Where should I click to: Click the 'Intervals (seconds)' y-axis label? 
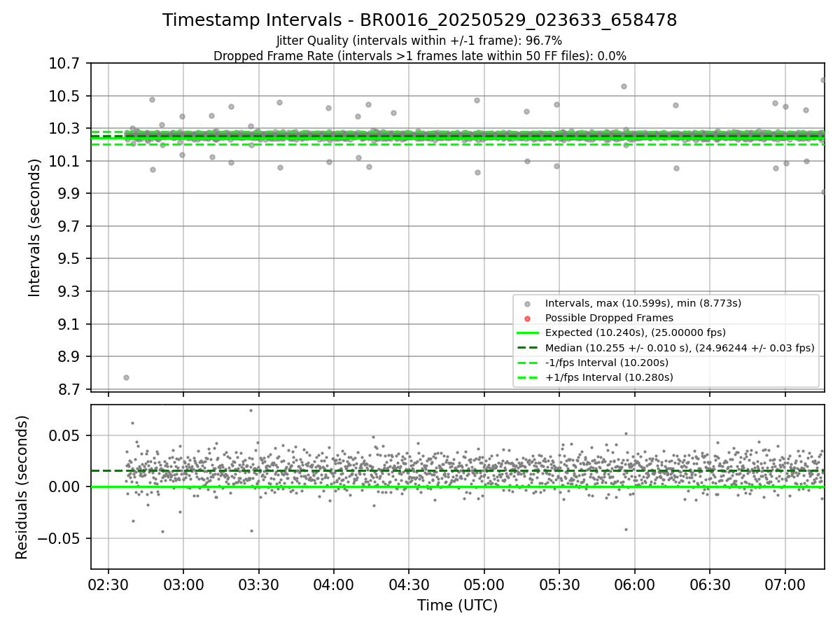pos(35,227)
